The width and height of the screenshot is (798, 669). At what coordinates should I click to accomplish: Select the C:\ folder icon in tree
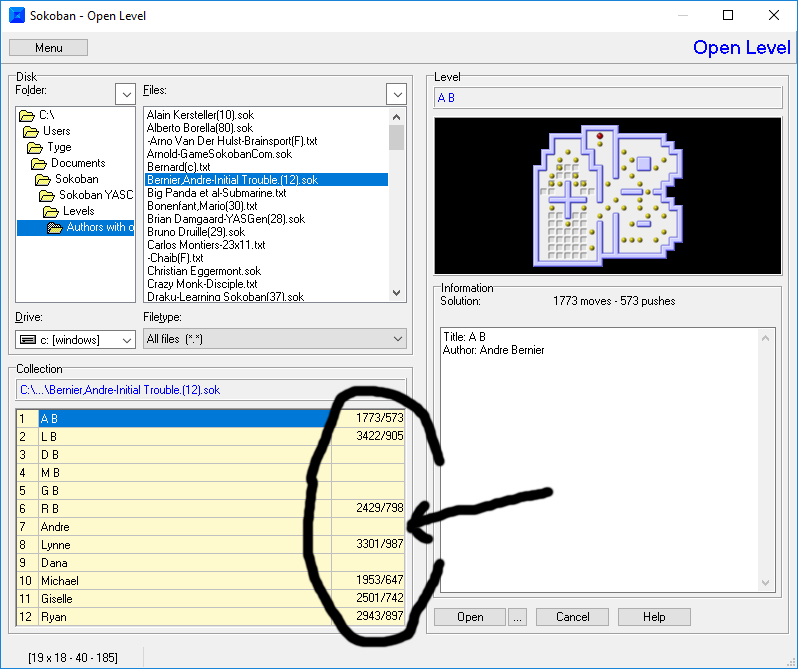27,115
